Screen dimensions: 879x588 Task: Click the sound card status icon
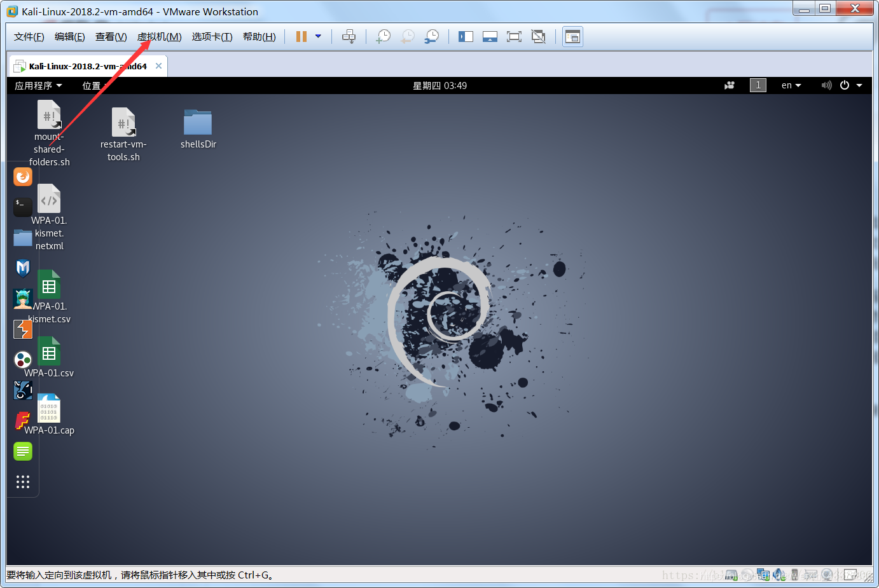pos(779,575)
